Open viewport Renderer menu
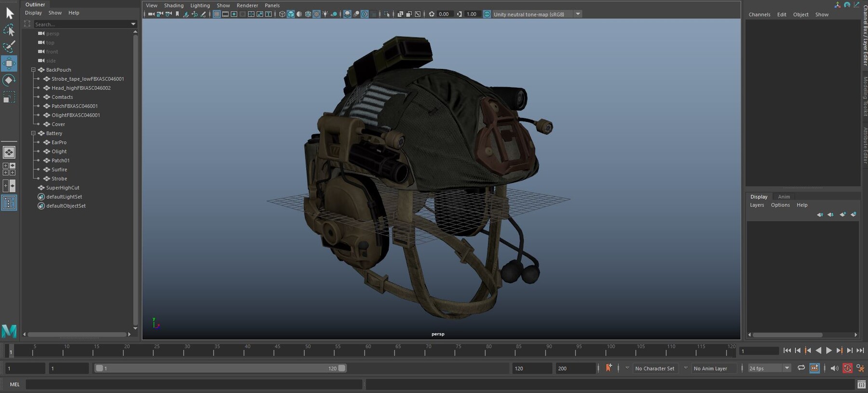The image size is (868, 393). [x=247, y=5]
